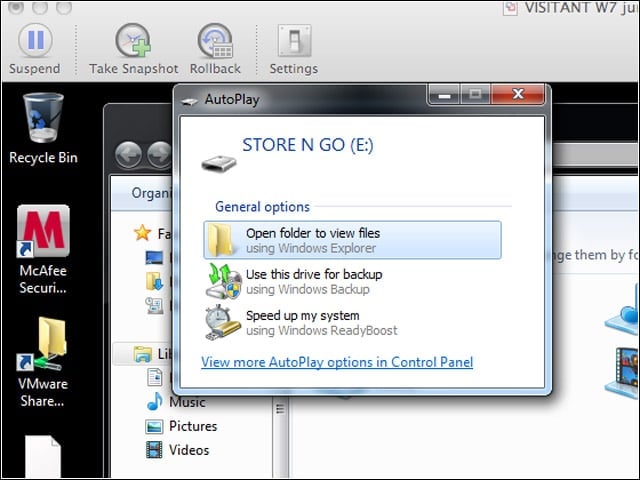Choose Speed up my system with ReadyBoost
The image size is (640, 480).
pyautogui.click(x=352, y=322)
